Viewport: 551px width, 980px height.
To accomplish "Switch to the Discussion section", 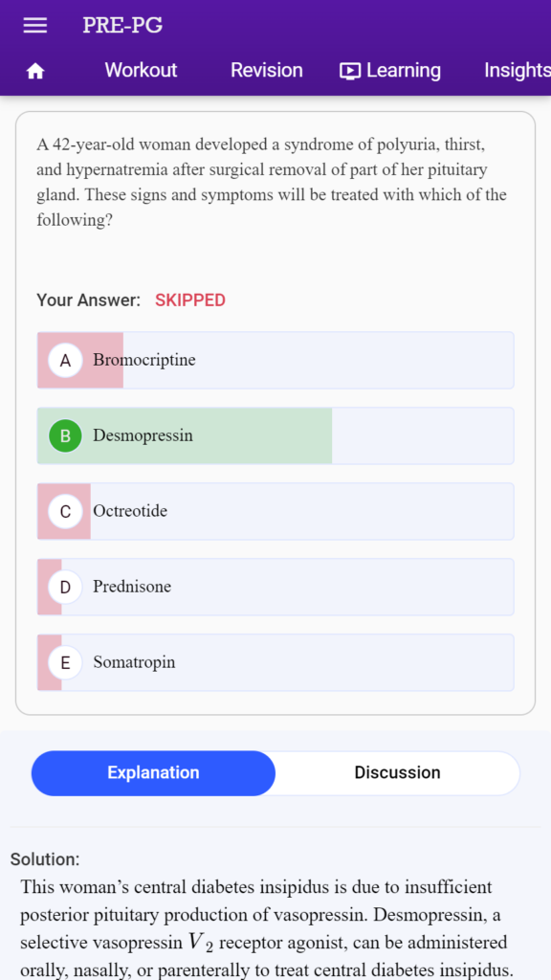I will tap(397, 773).
